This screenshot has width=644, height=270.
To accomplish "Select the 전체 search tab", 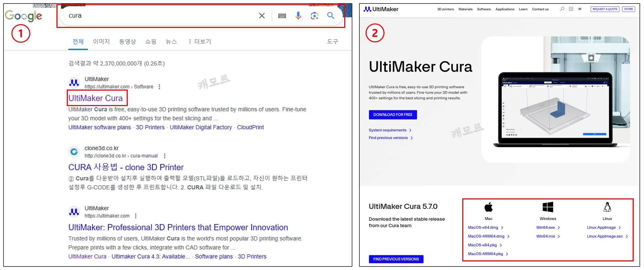I will (x=78, y=42).
